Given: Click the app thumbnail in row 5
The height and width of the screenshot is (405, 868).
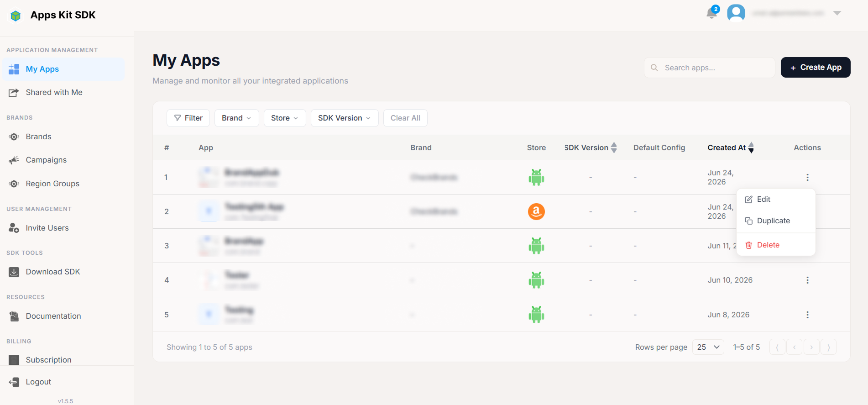Looking at the screenshot, I should (x=209, y=315).
